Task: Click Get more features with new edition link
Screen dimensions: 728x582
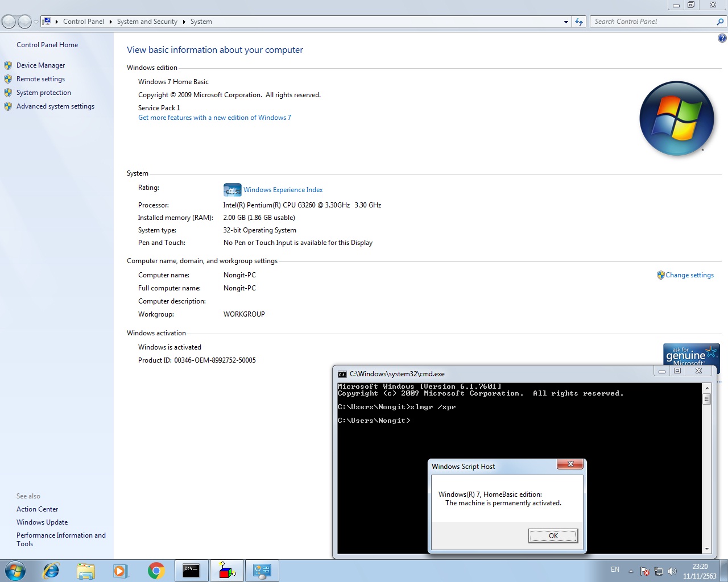Action: (214, 118)
